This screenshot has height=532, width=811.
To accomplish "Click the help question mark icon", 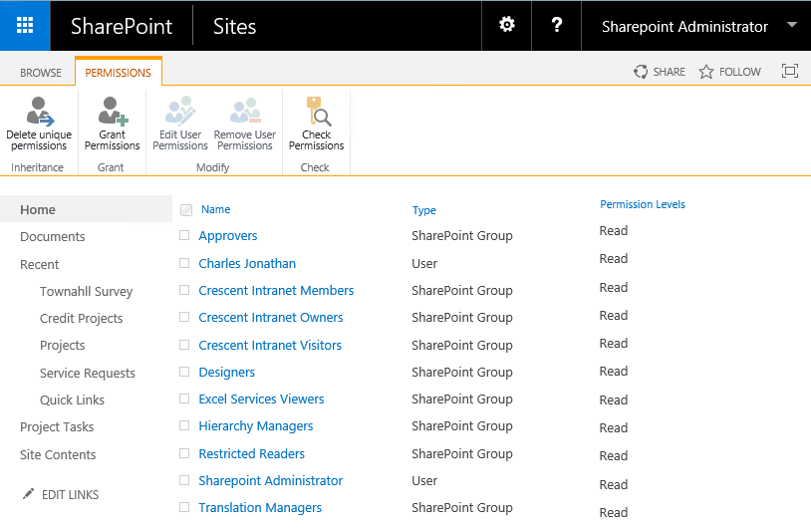I will point(557,26).
